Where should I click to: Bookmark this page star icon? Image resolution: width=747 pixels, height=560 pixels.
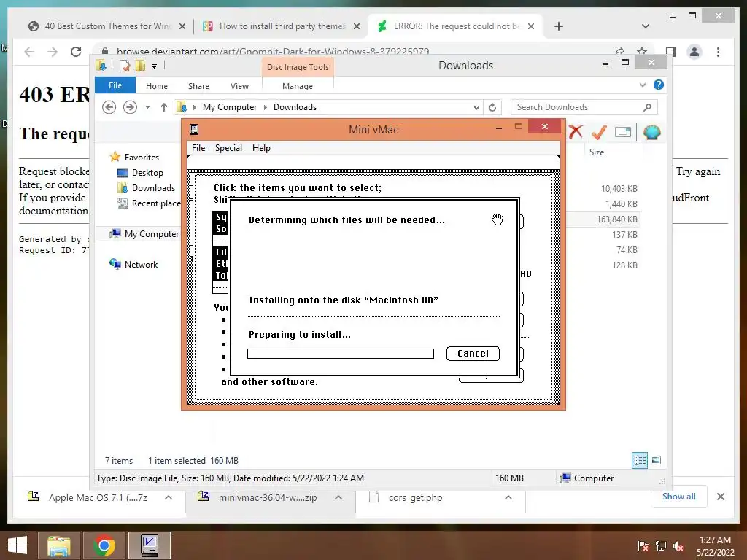(642, 52)
